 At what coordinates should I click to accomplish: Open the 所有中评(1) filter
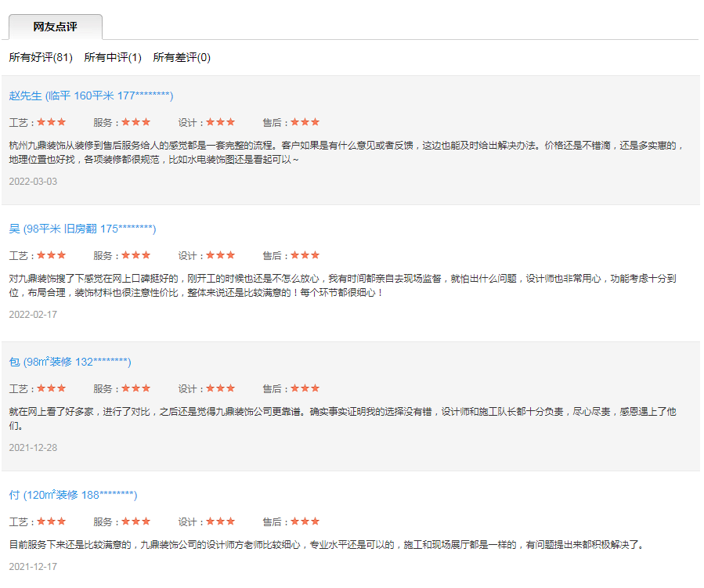click(x=114, y=57)
